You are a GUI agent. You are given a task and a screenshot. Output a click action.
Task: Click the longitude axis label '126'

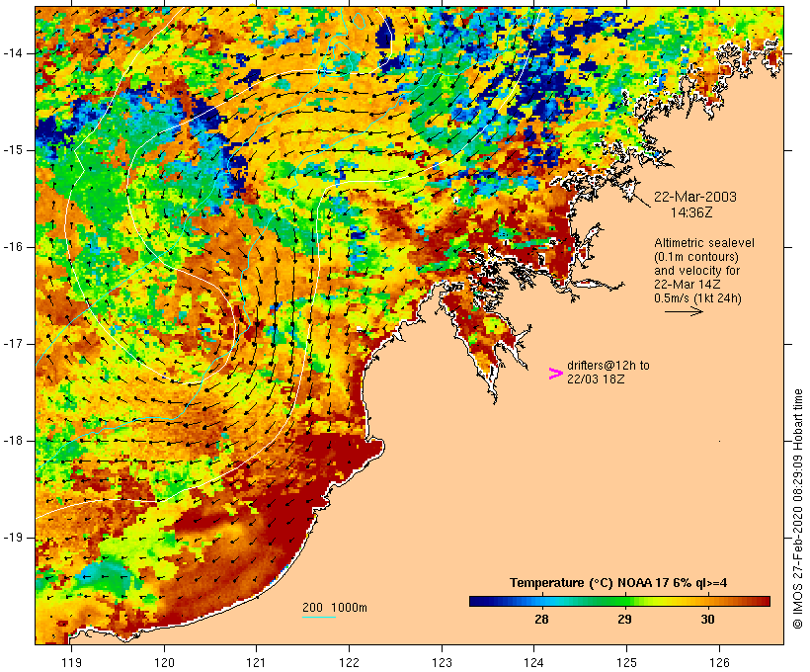[x=719, y=662]
